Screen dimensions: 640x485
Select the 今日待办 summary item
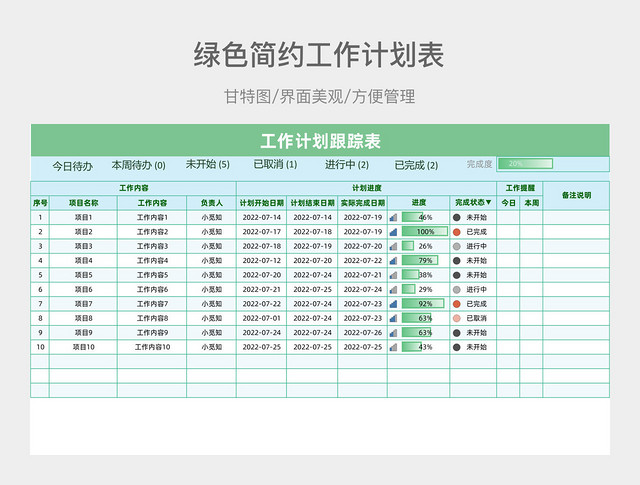coord(72,166)
